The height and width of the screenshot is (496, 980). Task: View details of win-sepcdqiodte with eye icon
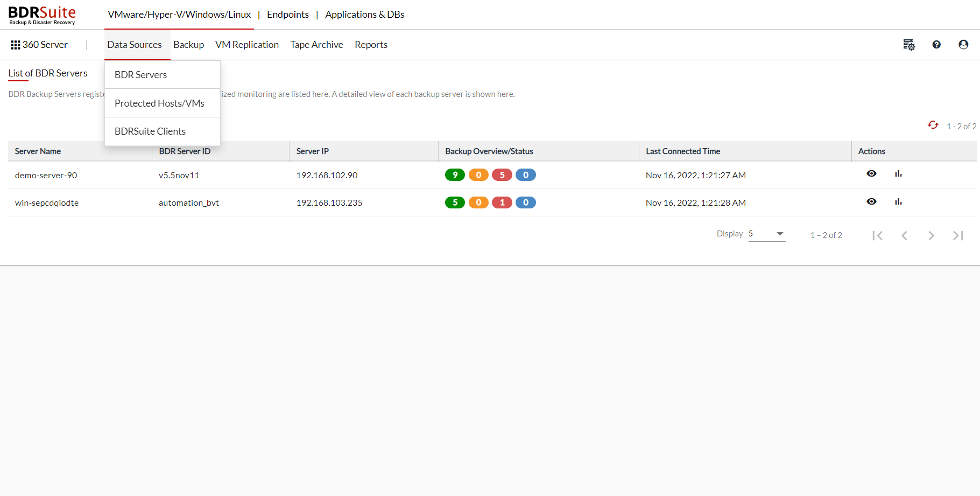coord(872,201)
